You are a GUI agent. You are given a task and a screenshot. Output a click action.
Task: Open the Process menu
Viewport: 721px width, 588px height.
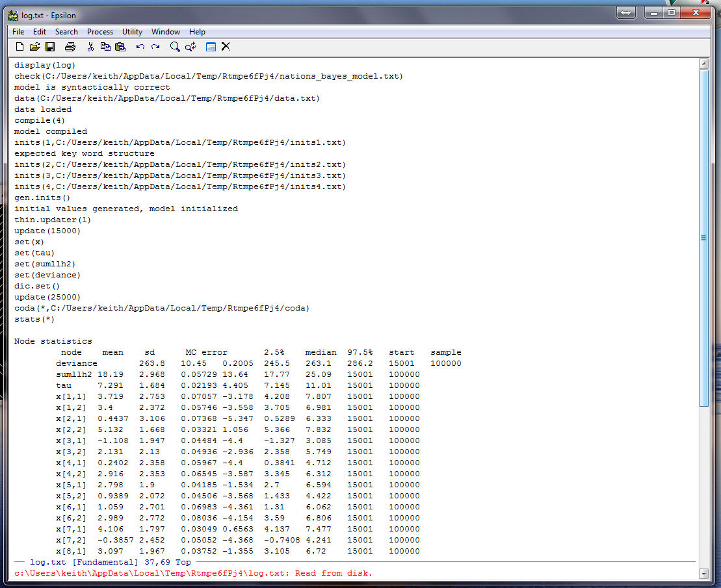click(99, 32)
